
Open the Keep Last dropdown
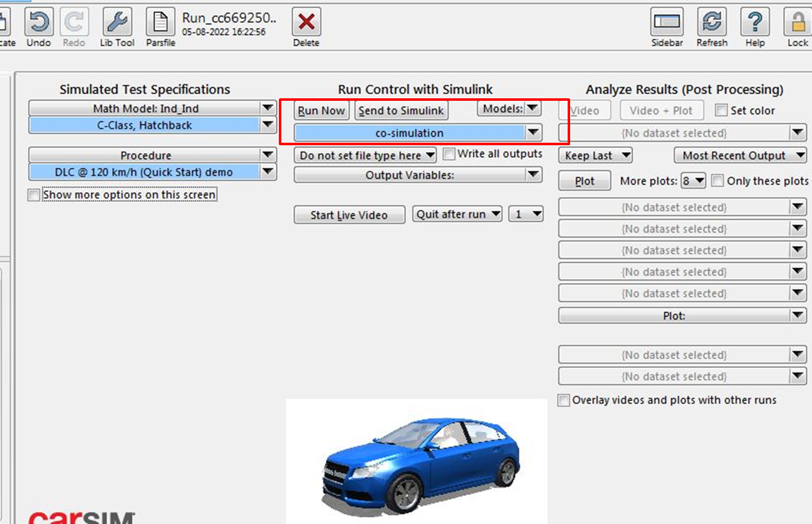click(595, 155)
